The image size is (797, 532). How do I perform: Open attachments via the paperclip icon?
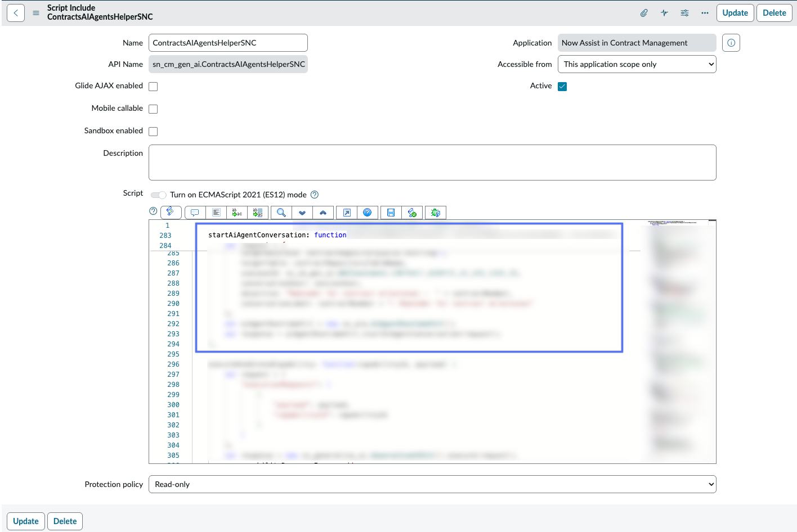click(x=644, y=13)
